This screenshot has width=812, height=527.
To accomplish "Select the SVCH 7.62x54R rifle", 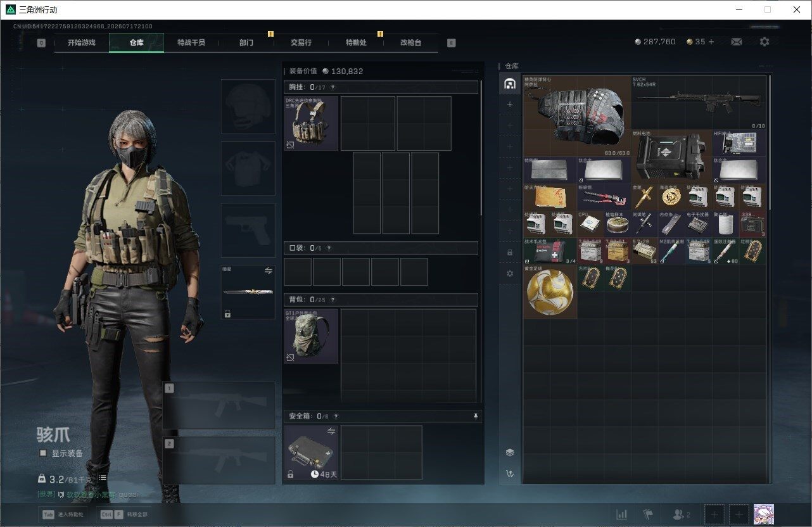I will pos(699,103).
